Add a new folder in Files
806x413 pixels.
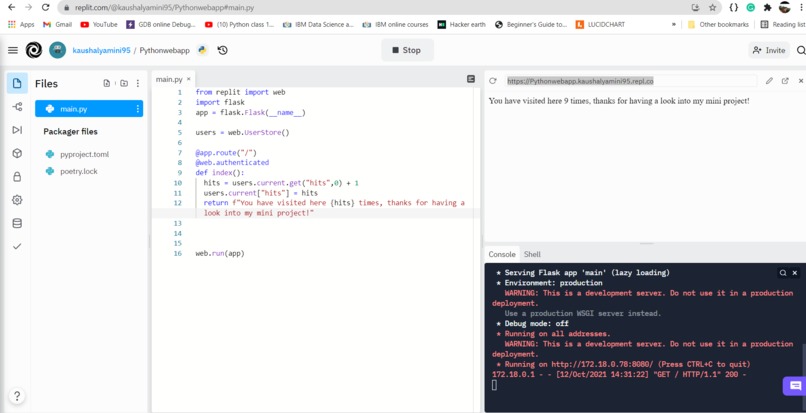coord(124,83)
